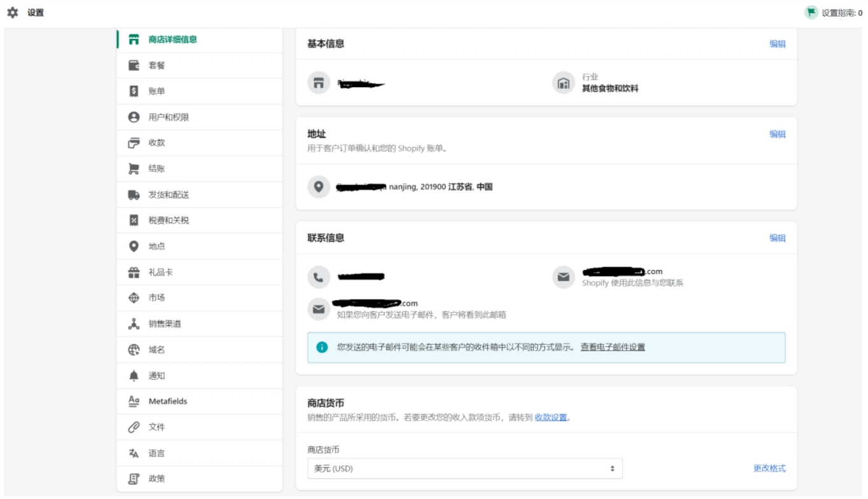The height and width of the screenshot is (499, 868).
Task: Open the 查看电子邮件设置 link
Action: coord(612,347)
